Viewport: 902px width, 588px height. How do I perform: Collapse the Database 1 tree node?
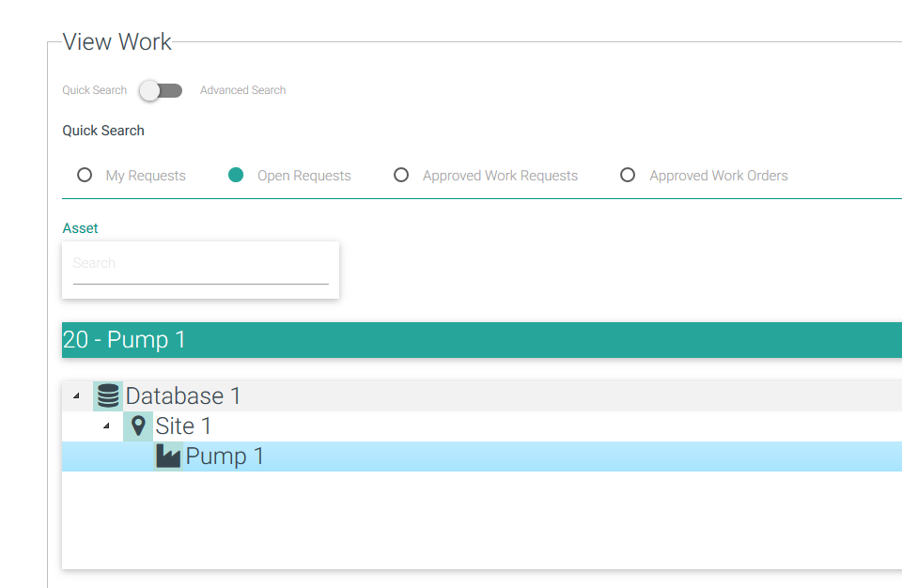pyautogui.click(x=76, y=396)
